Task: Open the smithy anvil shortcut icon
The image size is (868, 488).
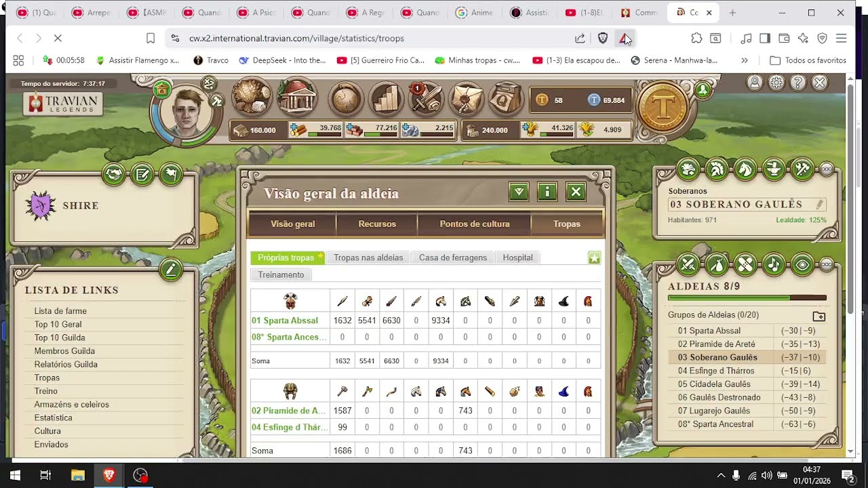Action: tap(774, 169)
